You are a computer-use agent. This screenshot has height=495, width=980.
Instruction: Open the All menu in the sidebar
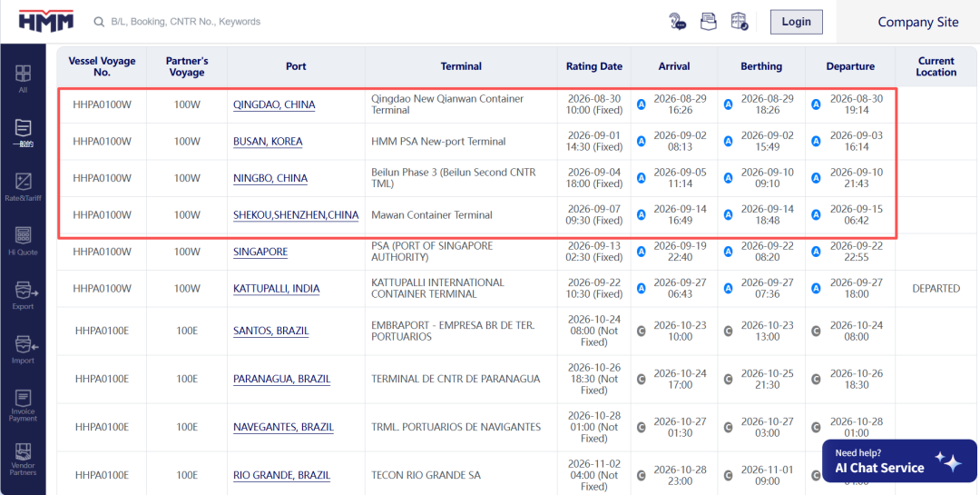tap(23, 79)
